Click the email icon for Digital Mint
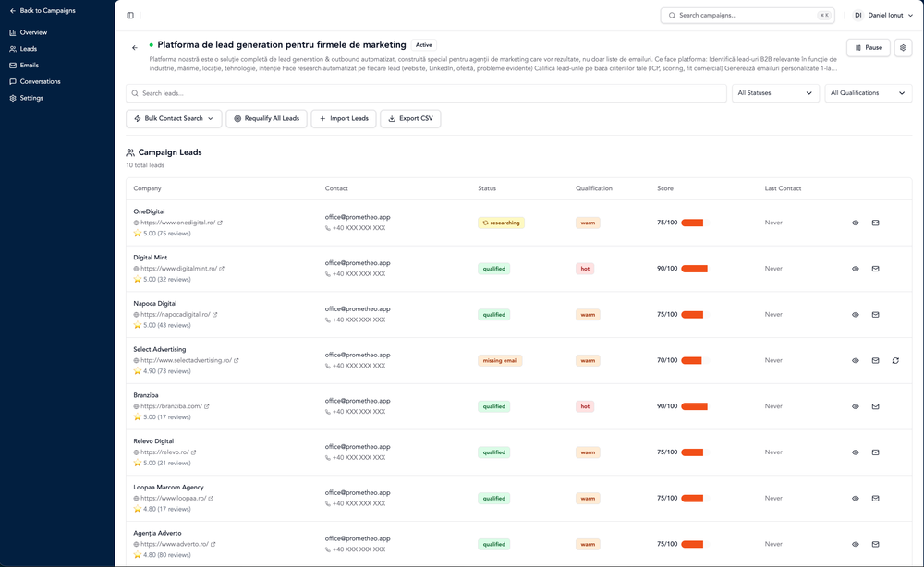 tap(874, 269)
